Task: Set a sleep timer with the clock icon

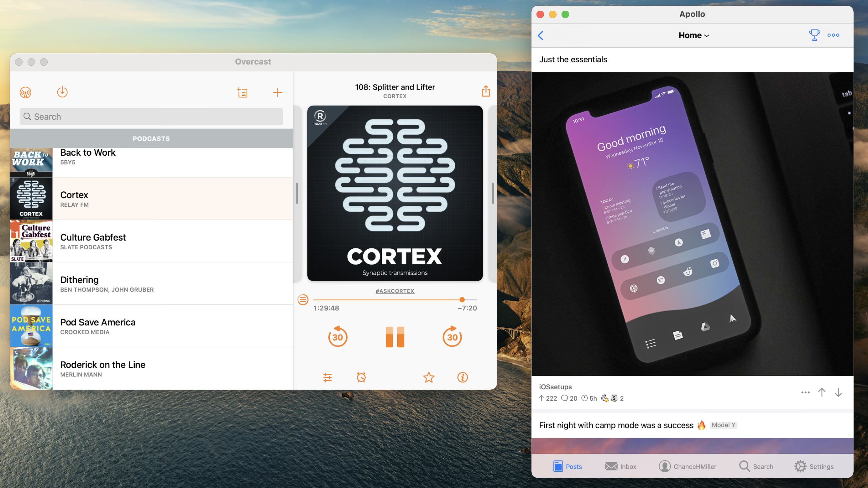Action: [x=361, y=377]
